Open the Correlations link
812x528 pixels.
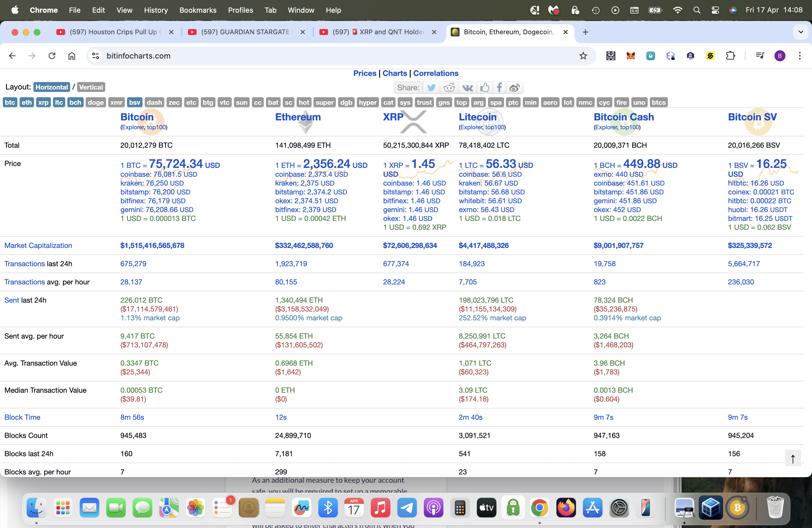436,73
